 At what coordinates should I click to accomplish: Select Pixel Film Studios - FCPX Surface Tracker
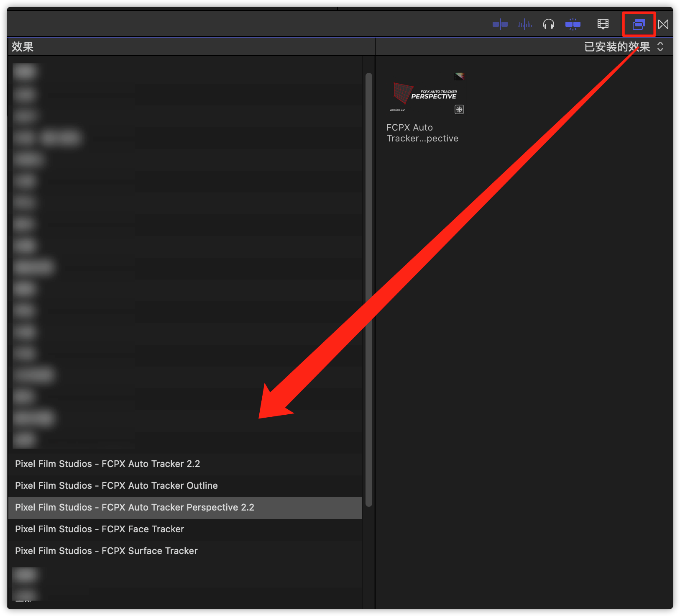tap(185, 551)
